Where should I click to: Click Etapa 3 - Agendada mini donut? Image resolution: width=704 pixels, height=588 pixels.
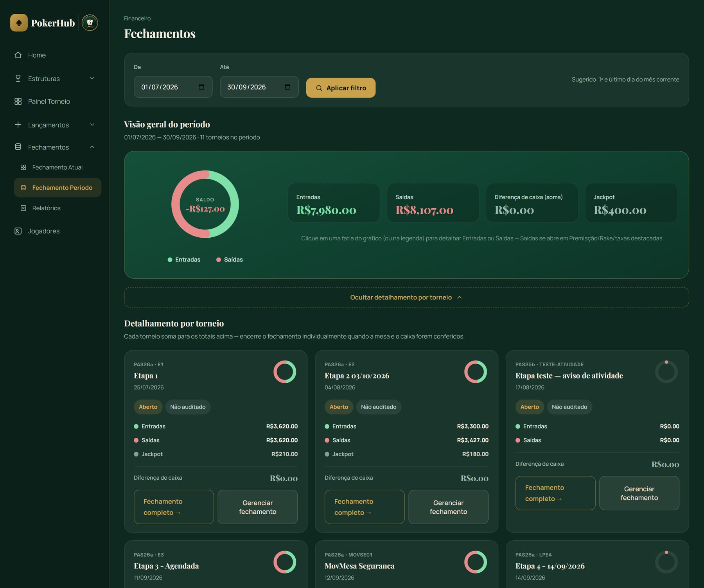285,562
